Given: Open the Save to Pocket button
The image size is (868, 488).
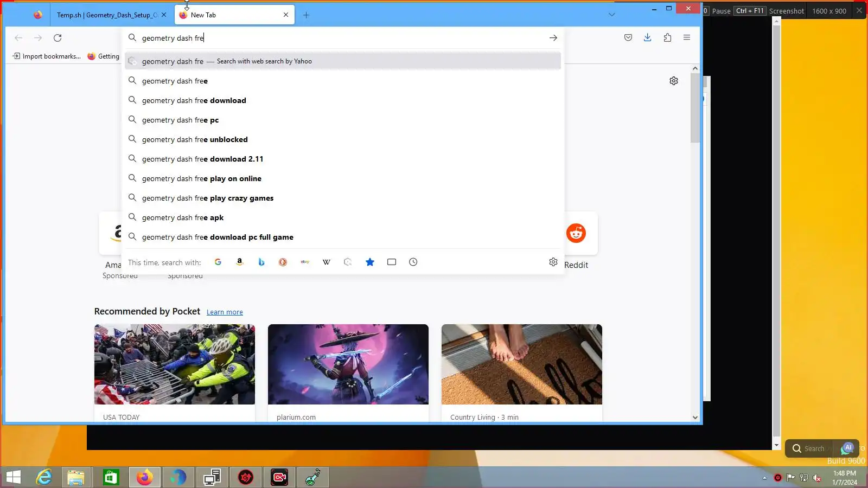Looking at the screenshot, I should tap(628, 37).
